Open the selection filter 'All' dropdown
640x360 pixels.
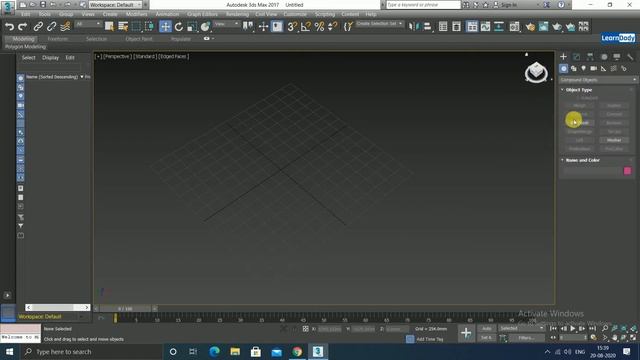tap(88, 24)
